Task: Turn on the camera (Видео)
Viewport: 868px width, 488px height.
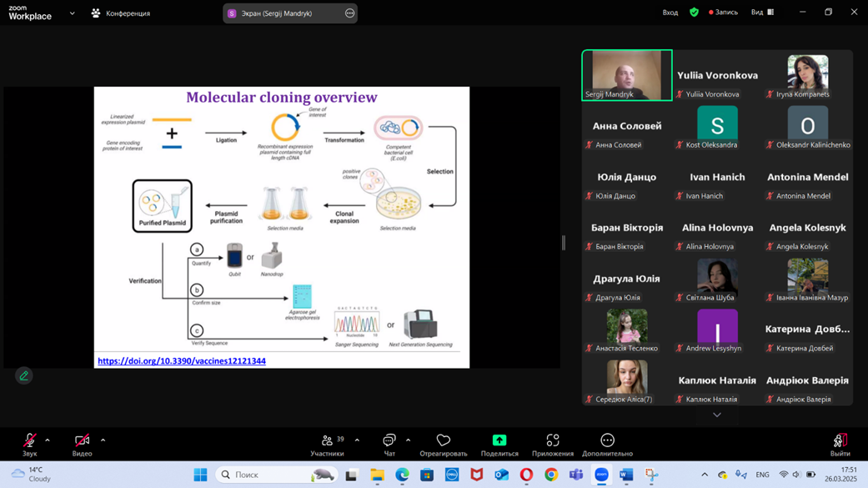Action: [x=82, y=445]
